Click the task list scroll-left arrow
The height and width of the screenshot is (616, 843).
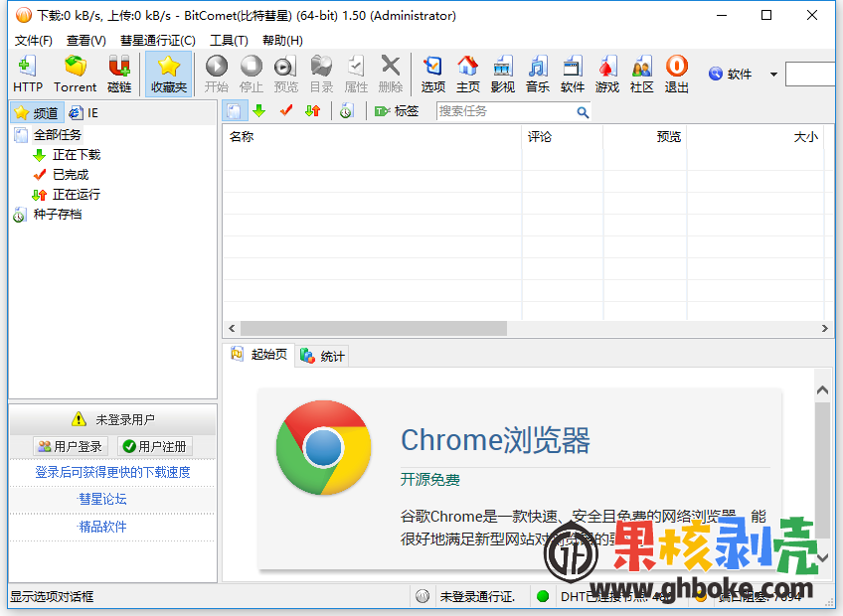[232, 328]
